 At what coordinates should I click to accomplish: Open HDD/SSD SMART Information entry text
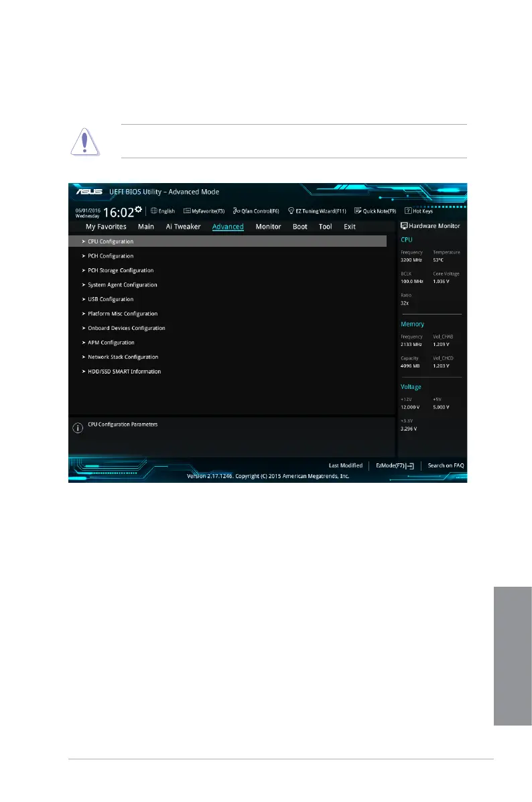click(124, 371)
